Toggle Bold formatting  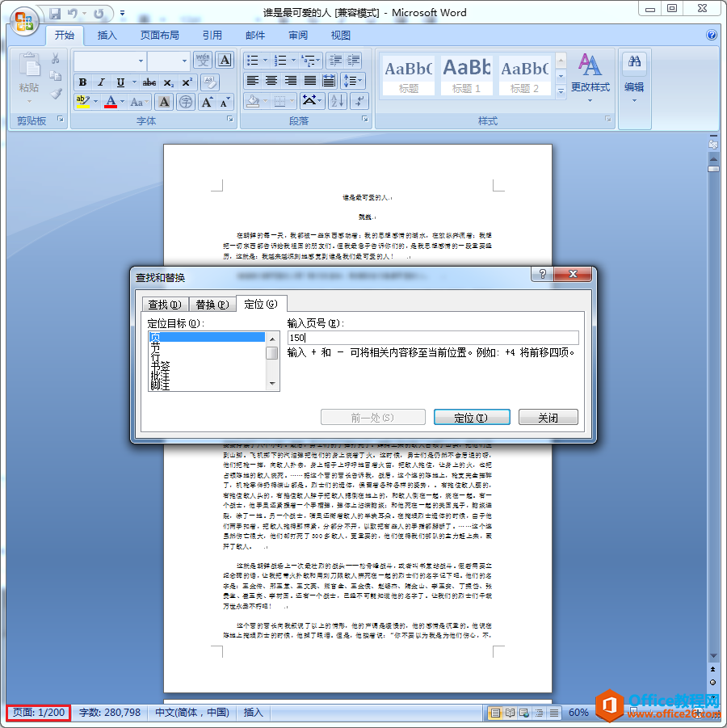tap(82, 82)
